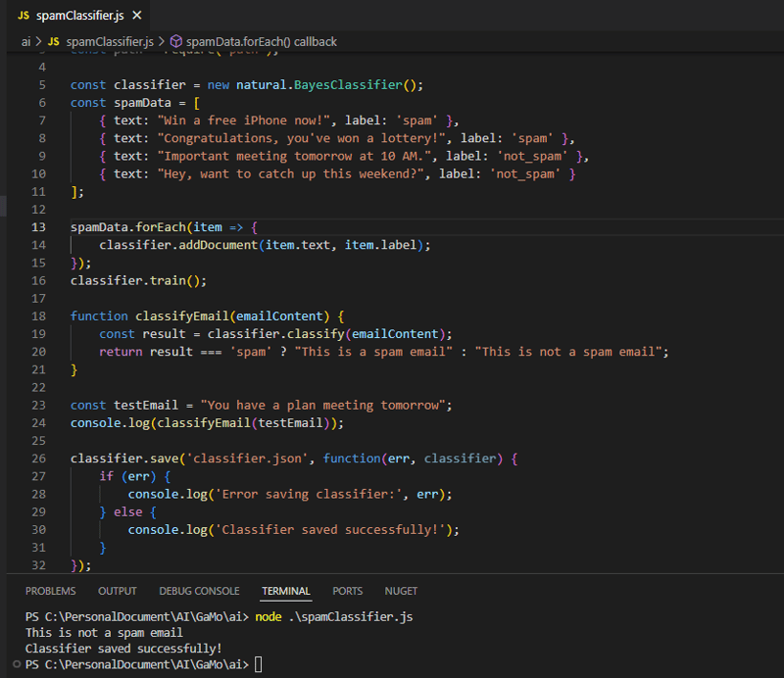
Task: Click the cube symbol icon in the breadcrumb
Action: tap(176, 41)
